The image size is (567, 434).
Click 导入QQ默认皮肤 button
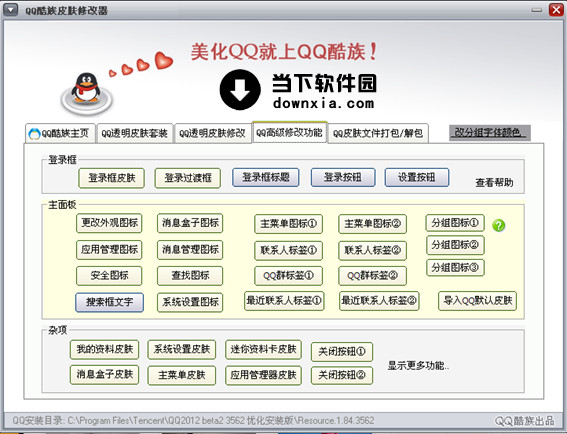[478, 301]
